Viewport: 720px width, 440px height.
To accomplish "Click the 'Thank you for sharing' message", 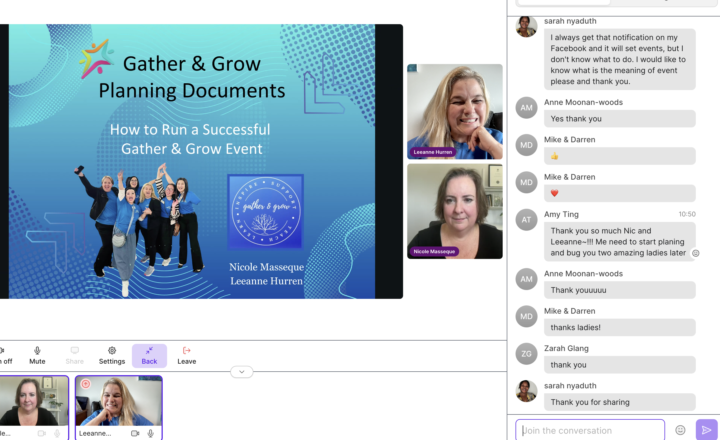I will (x=619, y=402).
